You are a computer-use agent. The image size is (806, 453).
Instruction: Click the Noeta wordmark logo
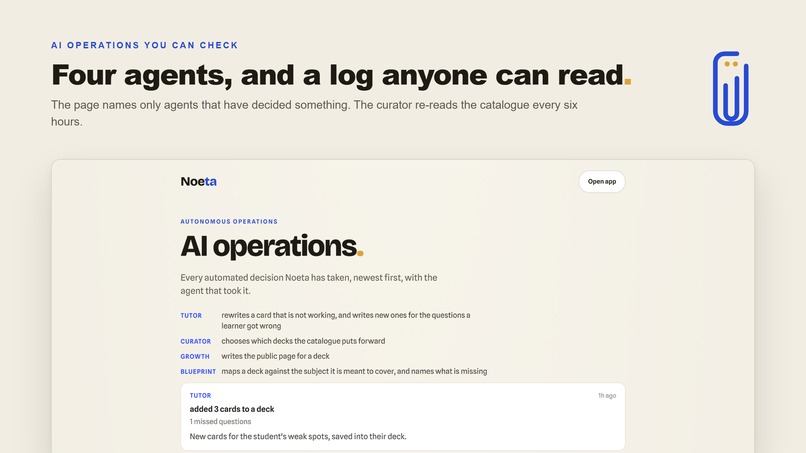pos(198,182)
